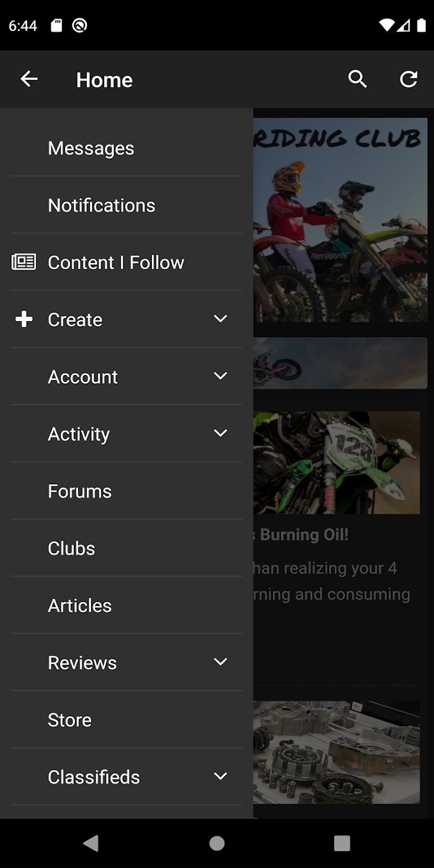
Task: Tap the back arrow beside Home
Action: 29,79
